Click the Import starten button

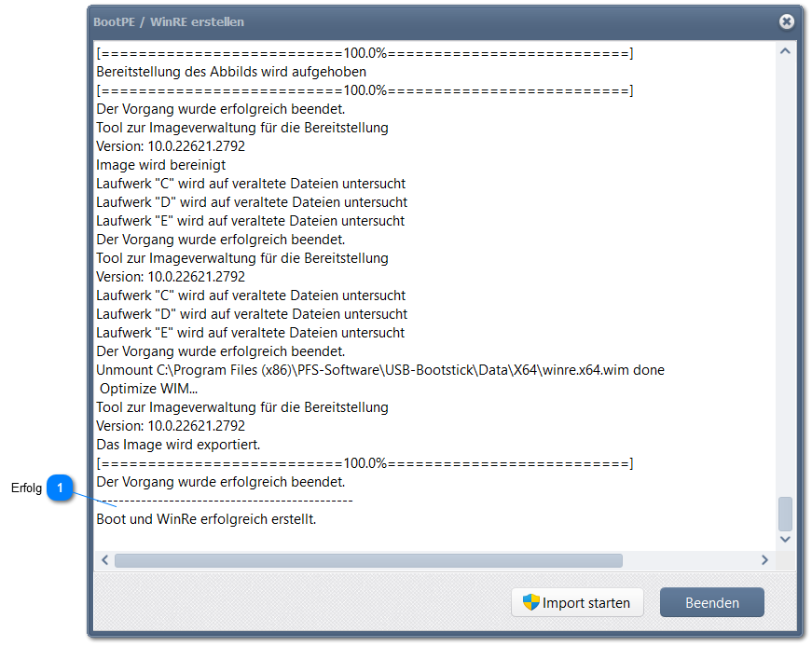pyautogui.click(x=577, y=603)
